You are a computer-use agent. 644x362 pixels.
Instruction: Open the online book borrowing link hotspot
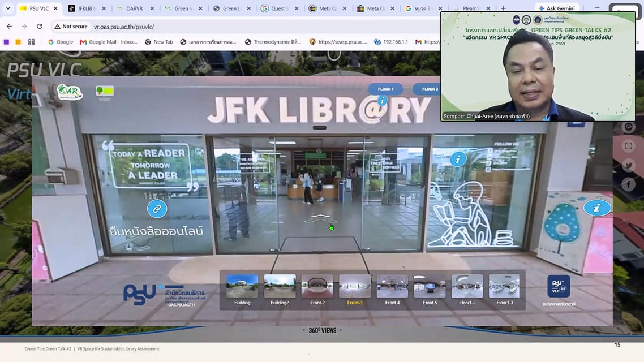click(157, 209)
